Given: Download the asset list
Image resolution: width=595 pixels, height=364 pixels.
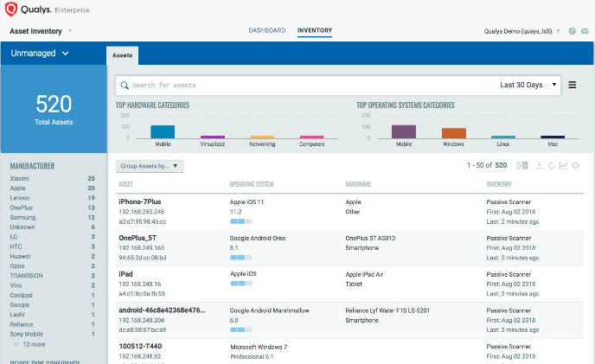Looking at the screenshot, I should (539, 165).
